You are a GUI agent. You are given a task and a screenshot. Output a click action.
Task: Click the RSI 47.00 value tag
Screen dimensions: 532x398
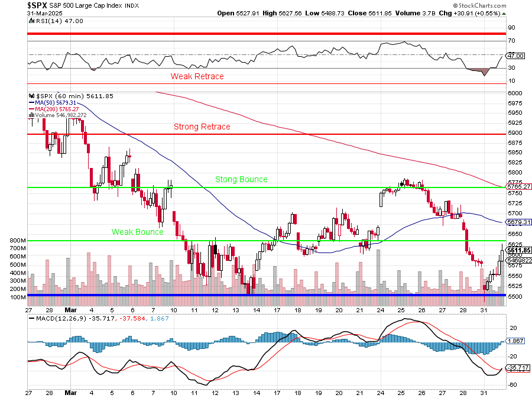(x=516, y=56)
